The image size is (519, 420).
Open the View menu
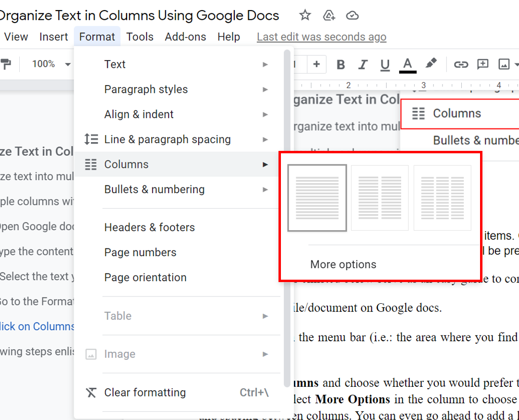[16, 37]
